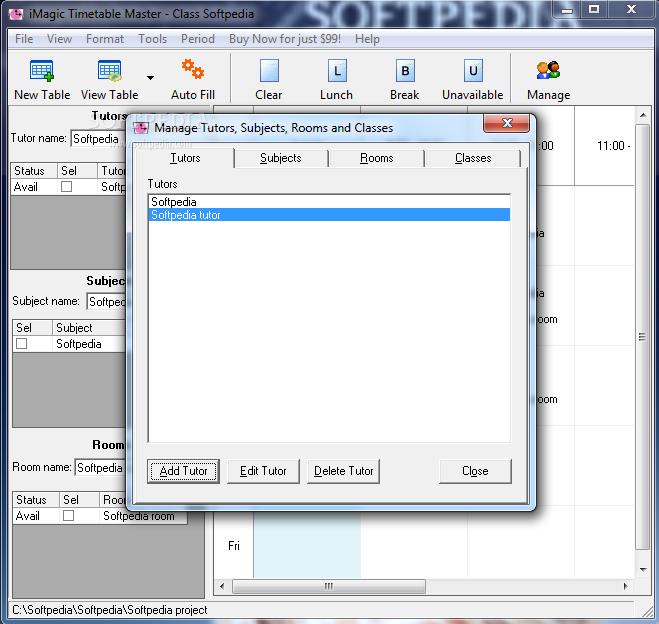Screen dimensions: 659x624
Task: Click the Room name input field
Action: [100, 467]
